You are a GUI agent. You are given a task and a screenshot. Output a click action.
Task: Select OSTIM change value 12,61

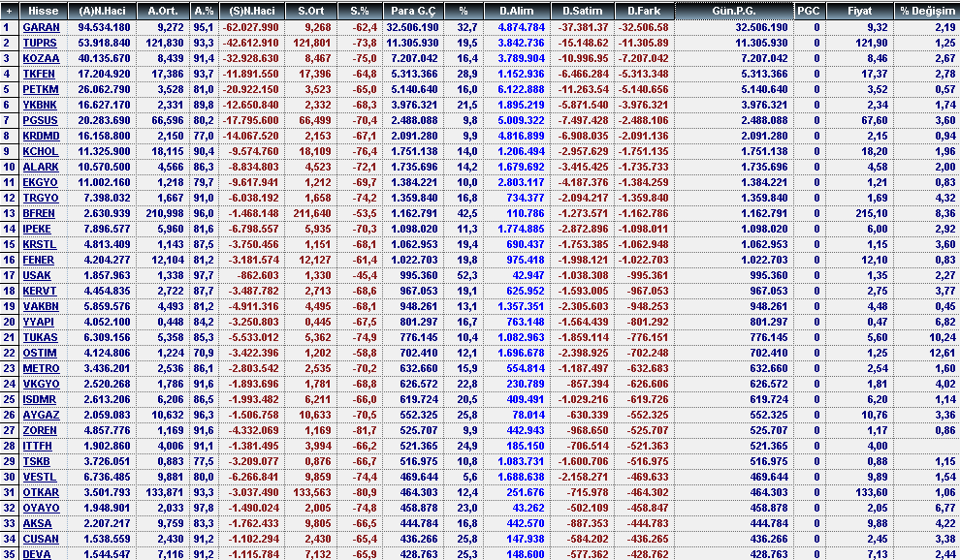click(x=942, y=353)
